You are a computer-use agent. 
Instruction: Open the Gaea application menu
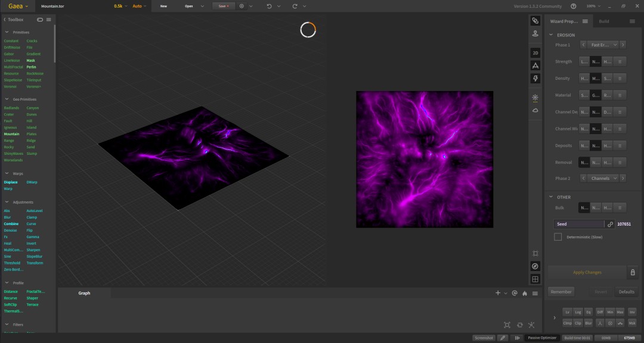coord(18,6)
